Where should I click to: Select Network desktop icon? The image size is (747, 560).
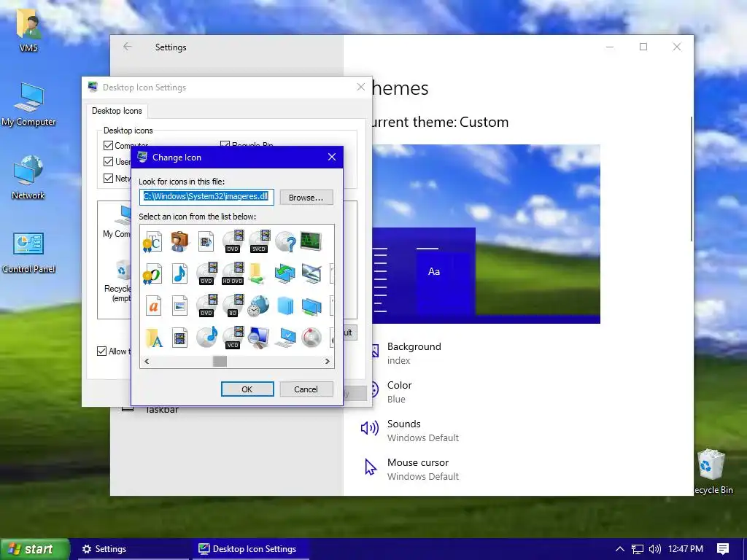pos(28,177)
